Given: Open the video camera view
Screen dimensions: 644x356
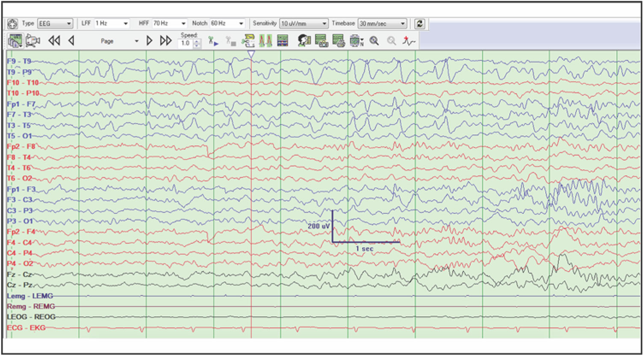Looking at the screenshot, I should point(32,41).
